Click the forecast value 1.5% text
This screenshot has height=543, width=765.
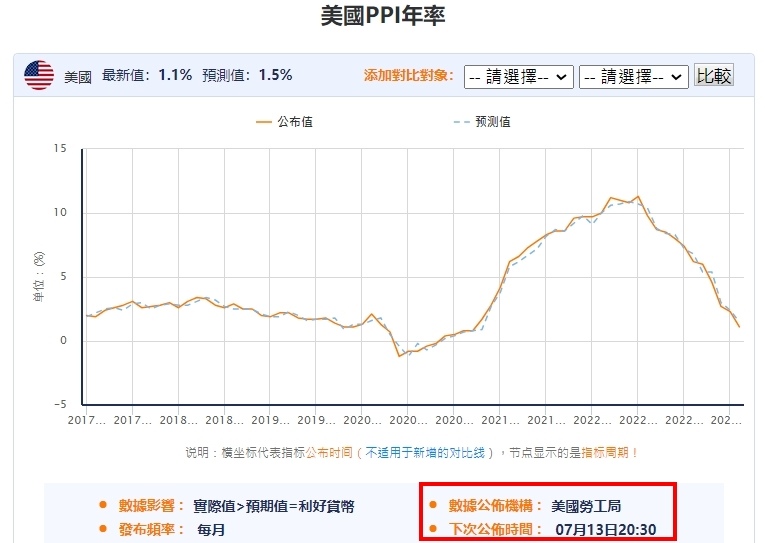pos(275,75)
